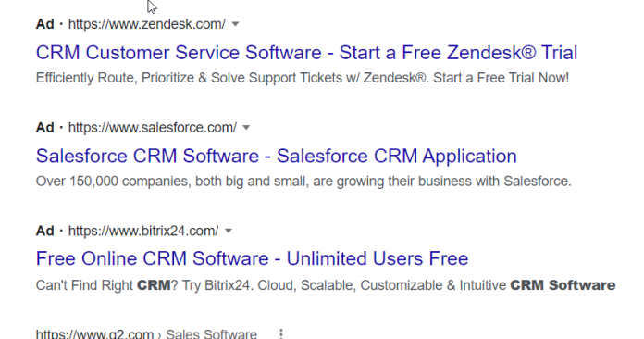Click the https://www.zendesk.com/ URL text

pyautogui.click(x=146, y=24)
